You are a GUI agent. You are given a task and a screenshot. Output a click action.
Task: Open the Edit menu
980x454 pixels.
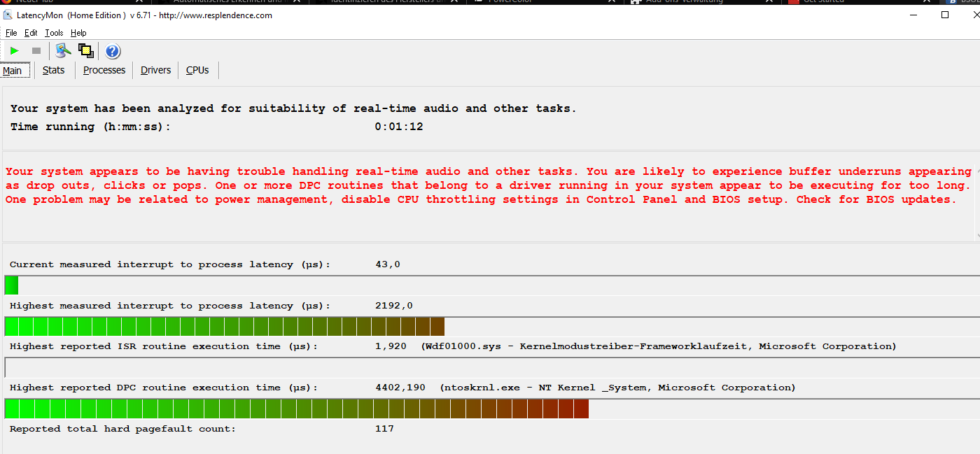pyautogui.click(x=31, y=33)
